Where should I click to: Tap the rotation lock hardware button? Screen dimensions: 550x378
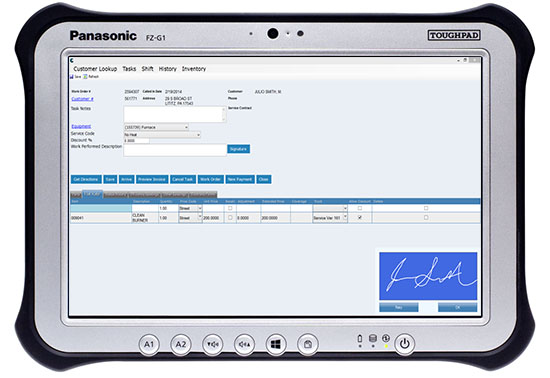(x=308, y=344)
